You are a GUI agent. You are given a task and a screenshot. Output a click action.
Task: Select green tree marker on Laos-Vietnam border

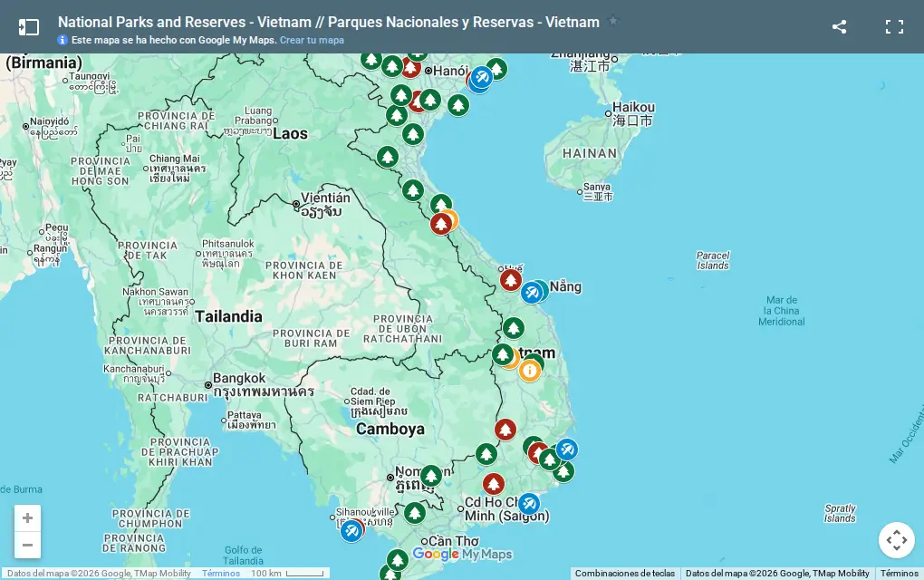coord(387,157)
